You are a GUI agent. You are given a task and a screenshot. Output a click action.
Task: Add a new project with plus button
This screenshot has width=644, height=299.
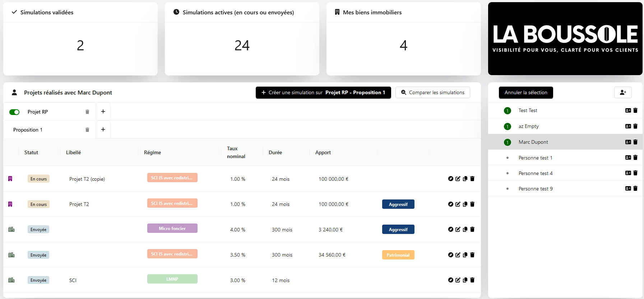(103, 111)
